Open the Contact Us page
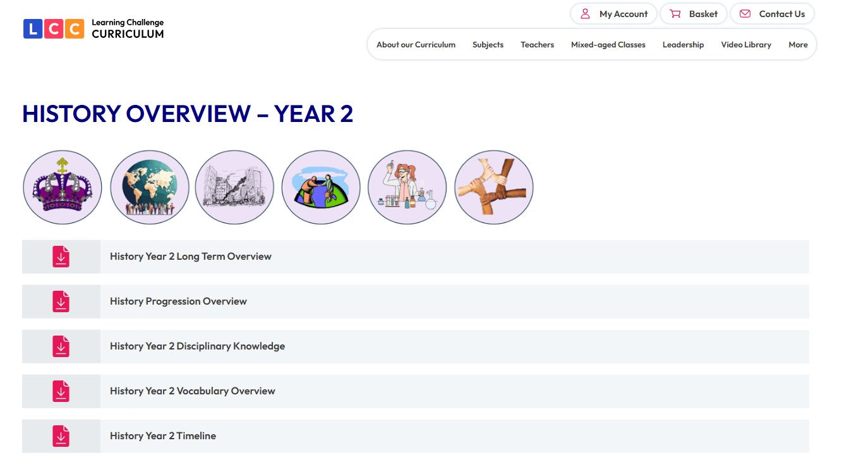The image size is (868, 474). (772, 14)
